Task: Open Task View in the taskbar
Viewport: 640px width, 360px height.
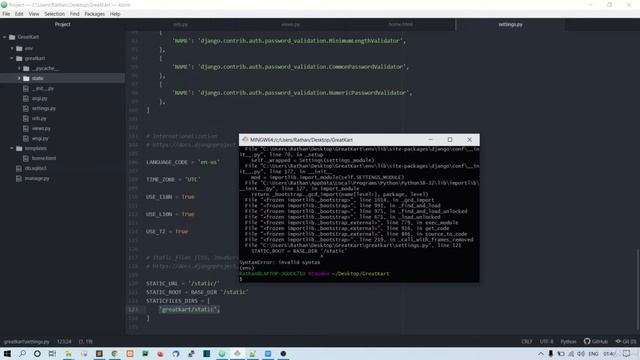Action: [52, 354]
